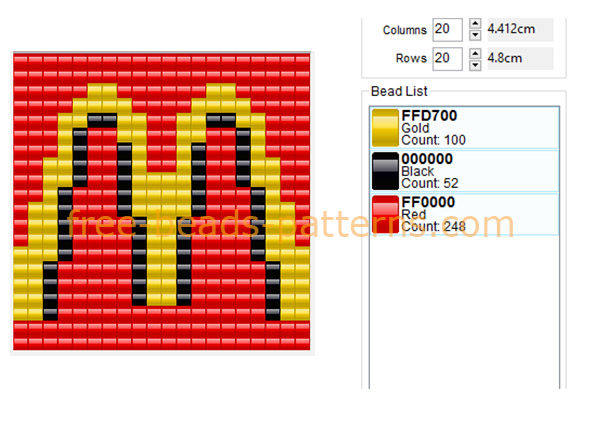600x440 pixels.
Task: Increase Rows with the up arrow
Action: coord(475,53)
